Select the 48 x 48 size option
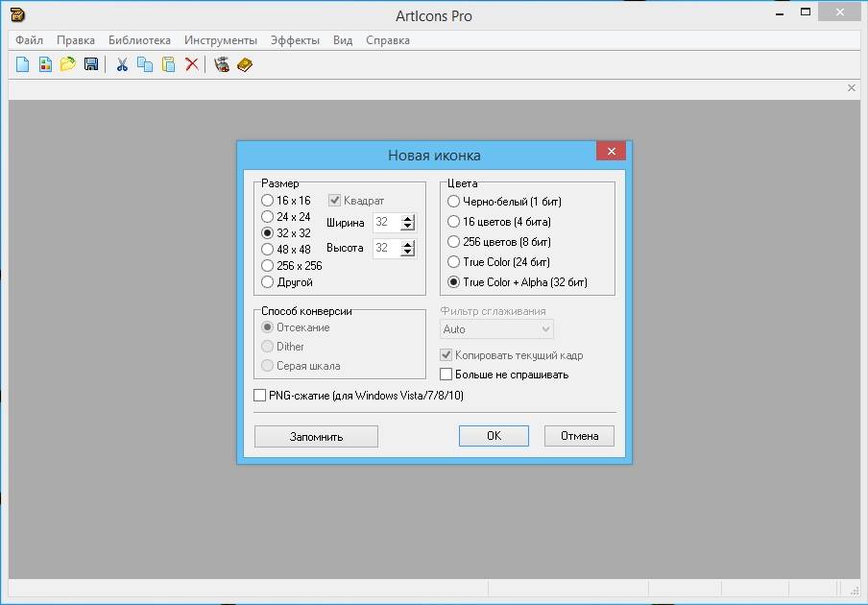Viewport: 868px width, 605px height. (286, 249)
